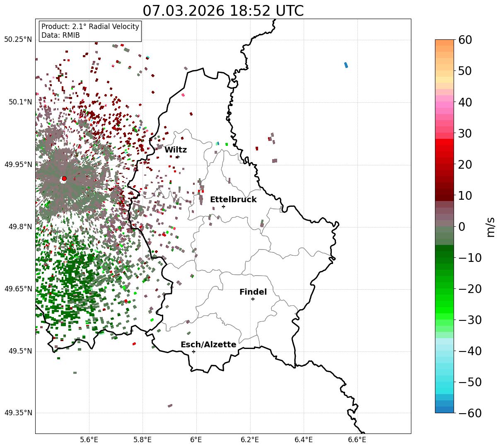
Task: Click the 'Ettelbruck' city label
Action: tap(233, 200)
